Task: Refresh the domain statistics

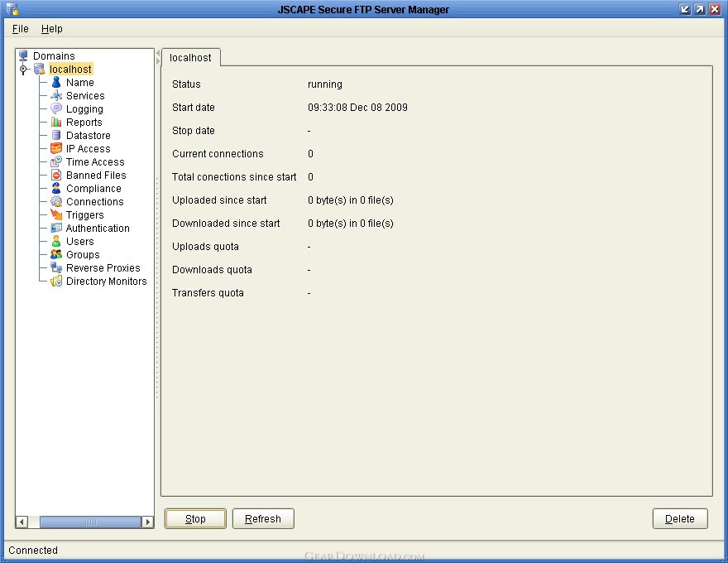Action: click(263, 519)
